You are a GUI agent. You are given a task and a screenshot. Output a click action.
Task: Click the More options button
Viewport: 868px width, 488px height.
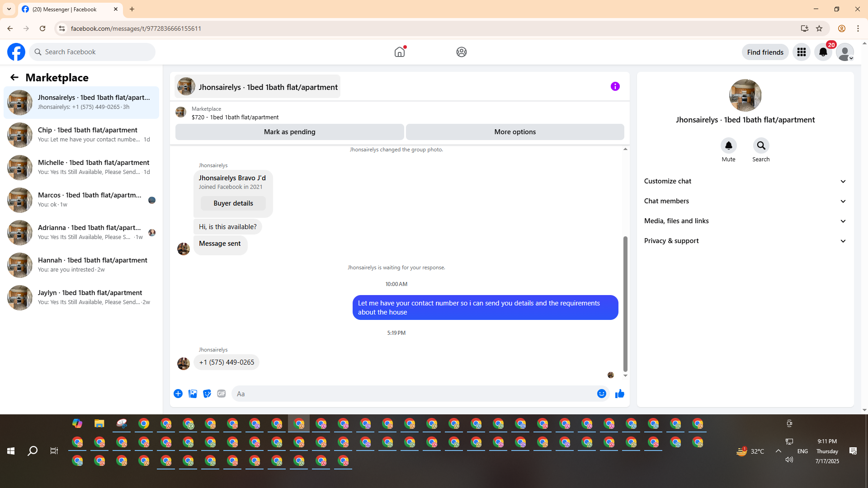[x=515, y=132]
